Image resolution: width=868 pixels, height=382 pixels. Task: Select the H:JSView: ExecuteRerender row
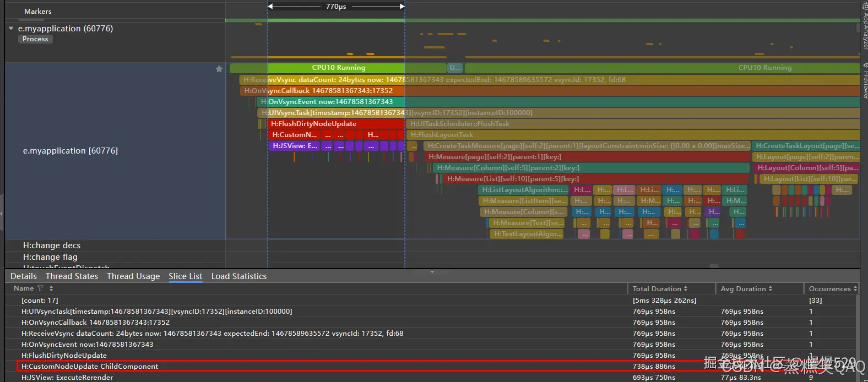(431, 378)
